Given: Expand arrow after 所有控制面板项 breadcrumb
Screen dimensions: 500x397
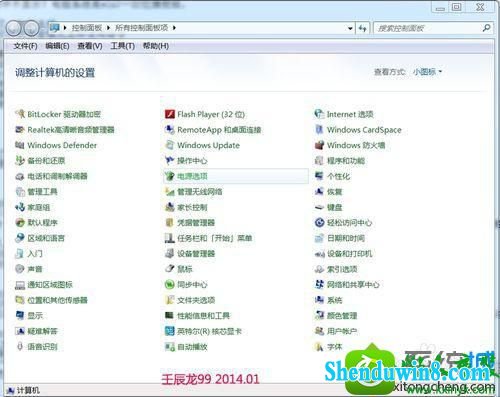Looking at the screenshot, I should click(174, 28).
